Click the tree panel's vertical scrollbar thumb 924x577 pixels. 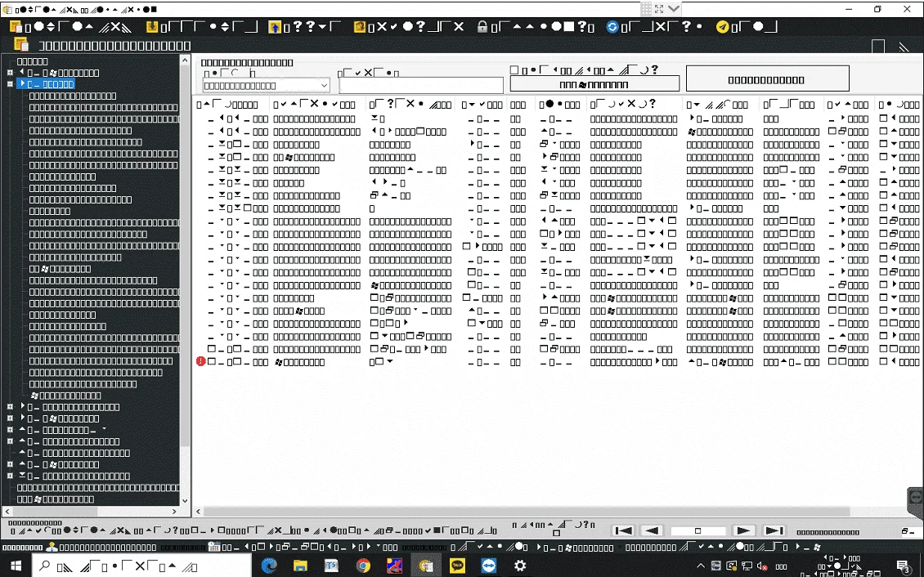(x=185, y=255)
